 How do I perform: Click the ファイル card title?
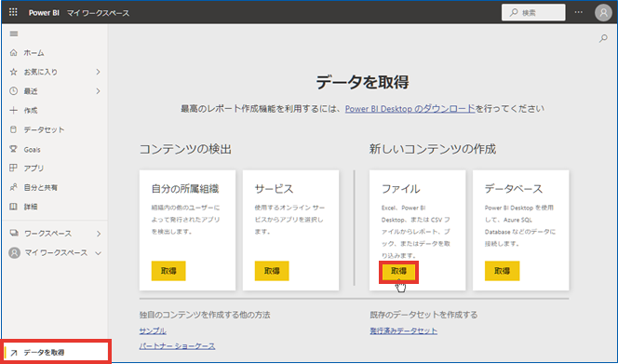[x=400, y=189]
